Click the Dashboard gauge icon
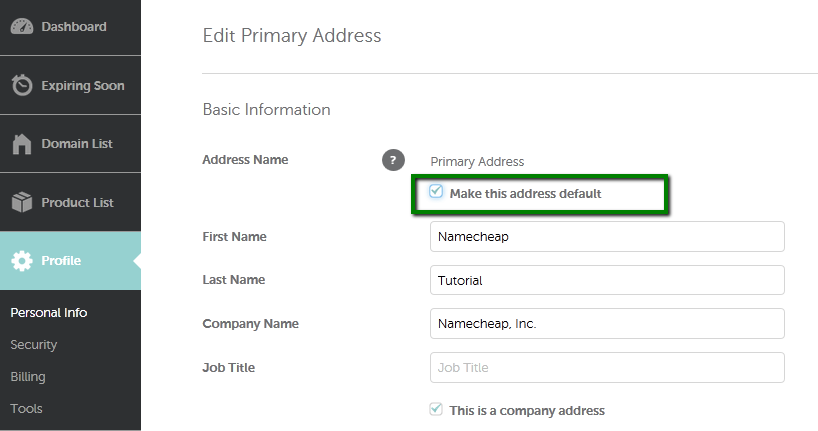The height and width of the screenshot is (431, 818). pyautogui.click(x=22, y=27)
